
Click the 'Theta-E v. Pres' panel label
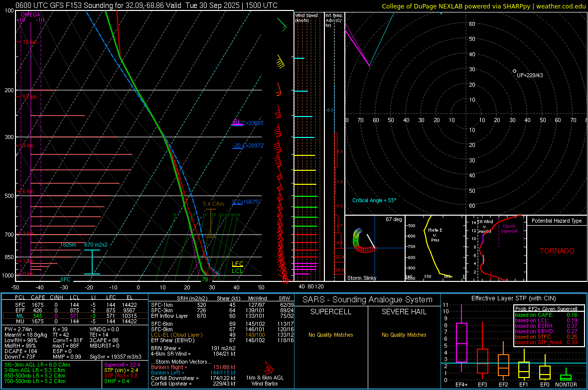pos(435,235)
